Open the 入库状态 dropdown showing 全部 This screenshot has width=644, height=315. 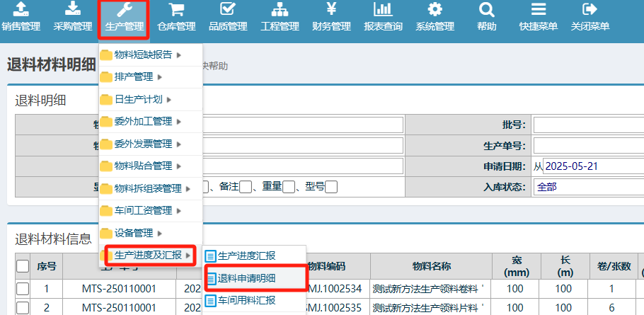point(588,187)
